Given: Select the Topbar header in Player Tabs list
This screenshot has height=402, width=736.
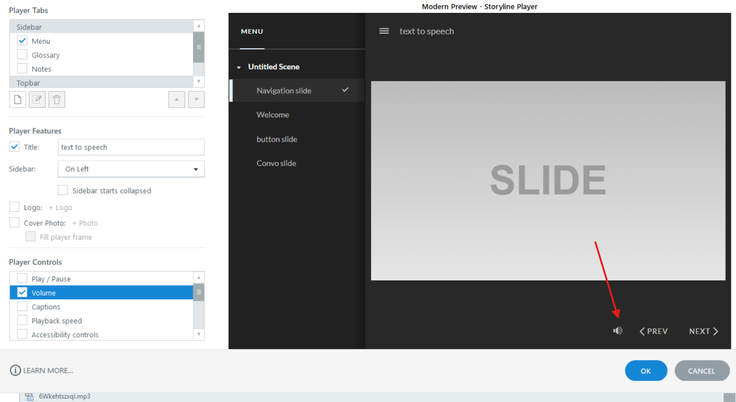Looking at the screenshot, I should [101, 83].
